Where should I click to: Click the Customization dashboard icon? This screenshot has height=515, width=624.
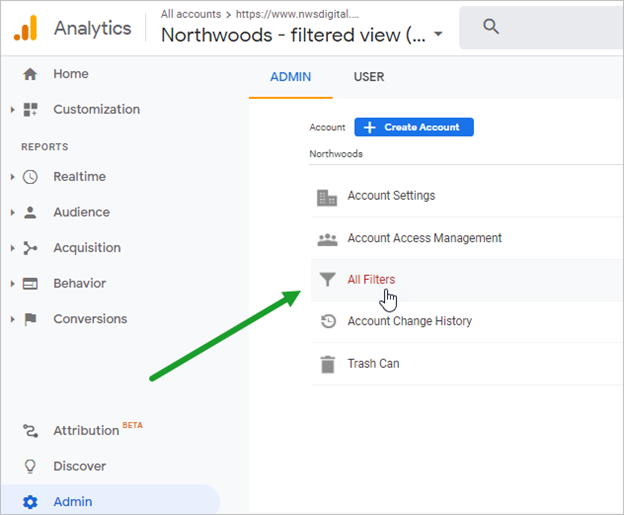coord(30,109)
